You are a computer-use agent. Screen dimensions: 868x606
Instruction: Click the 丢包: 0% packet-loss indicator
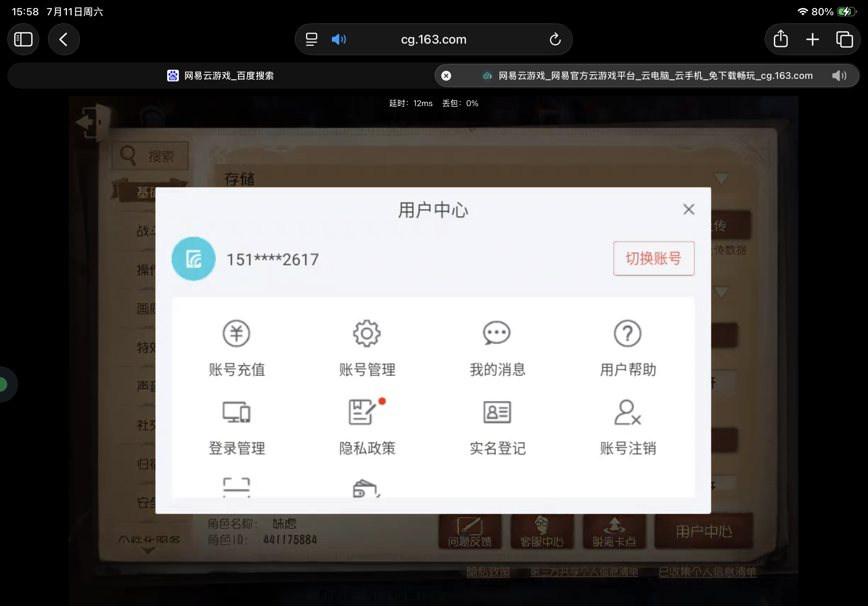click(460, 103)
